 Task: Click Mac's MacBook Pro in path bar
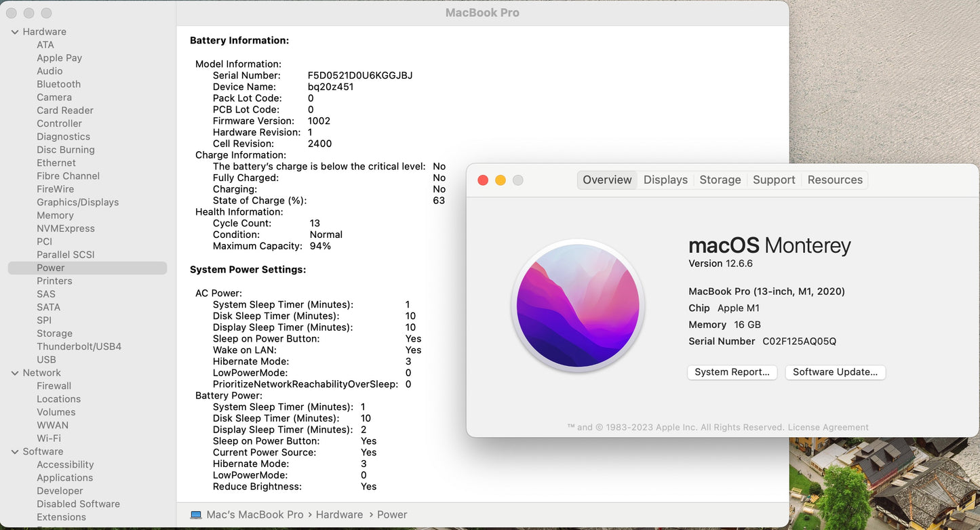(x=255, y=515)
